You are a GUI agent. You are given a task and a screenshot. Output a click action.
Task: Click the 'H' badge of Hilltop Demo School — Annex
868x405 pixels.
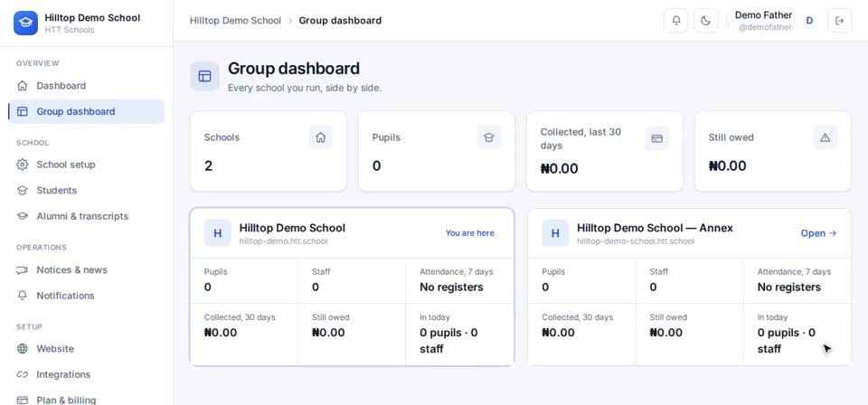click(x=555, y=233)
